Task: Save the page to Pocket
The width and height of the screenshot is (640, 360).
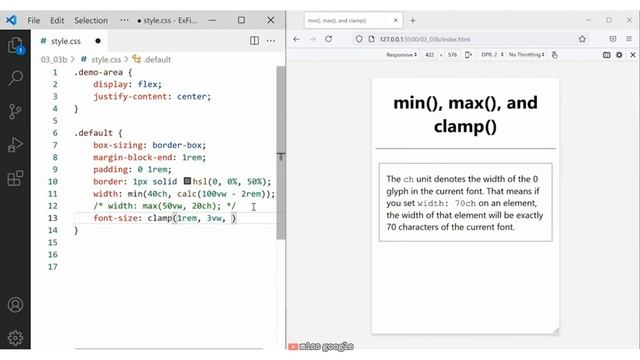Action: (613, 39)
